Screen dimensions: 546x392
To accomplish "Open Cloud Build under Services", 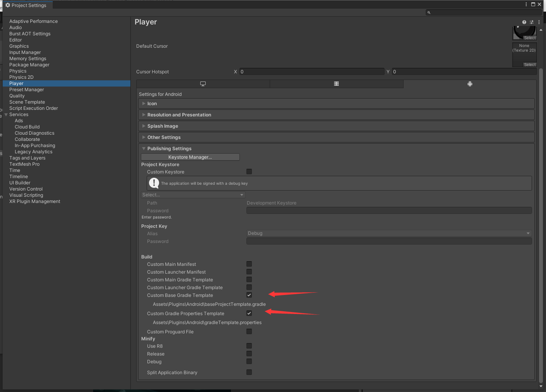I will 27,127.
